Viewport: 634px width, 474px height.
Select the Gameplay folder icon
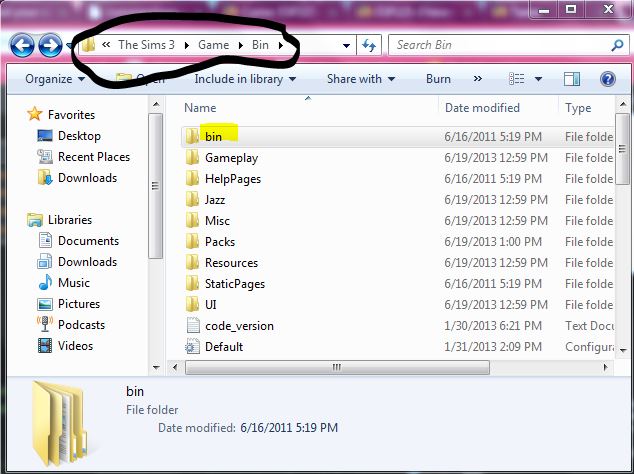pyautogui.click(x=192, y=157)
